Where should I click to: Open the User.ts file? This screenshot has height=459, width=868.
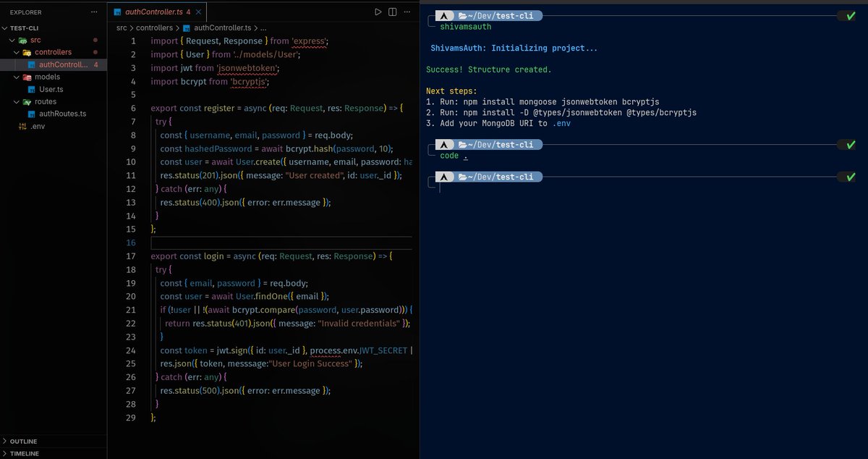[52, 89]
